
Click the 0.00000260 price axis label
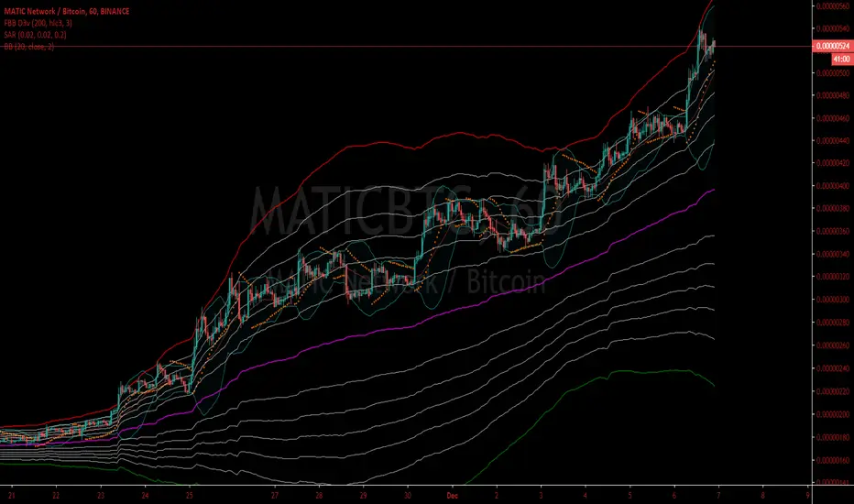coord(833,345)
